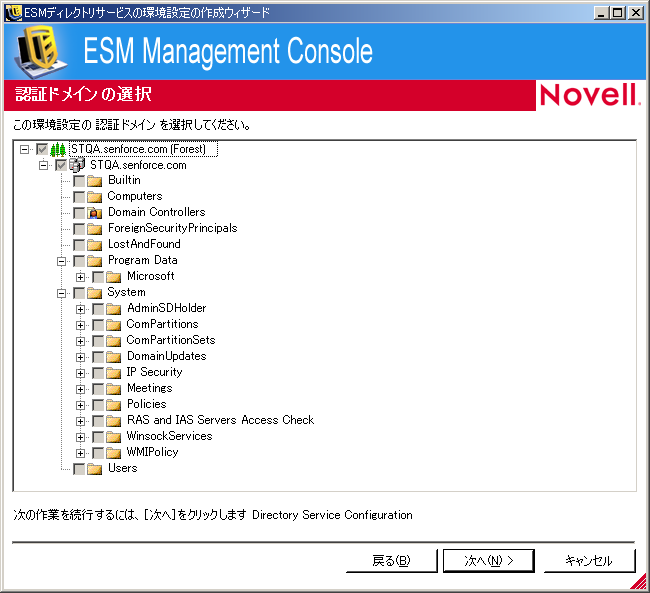The image size is (650, 593).
Task: Close the wizard window
Action: pos(635,13)
